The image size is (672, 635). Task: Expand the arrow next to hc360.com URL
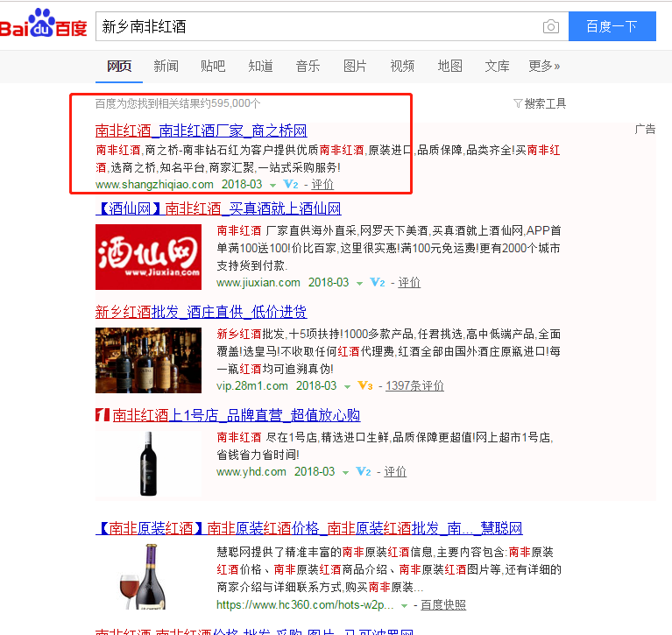click(404, 606)
